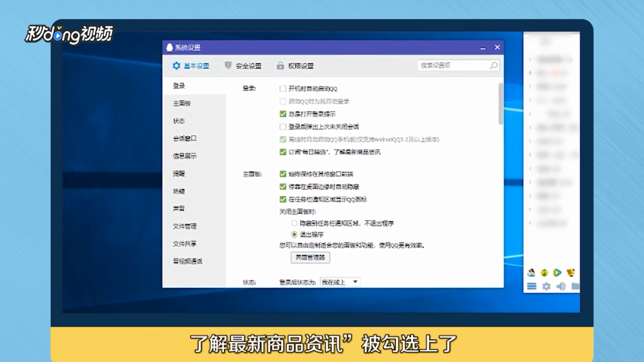
Task: Select 隐藏到任务栏通知区域 radio option
Action: click(294, 223)
